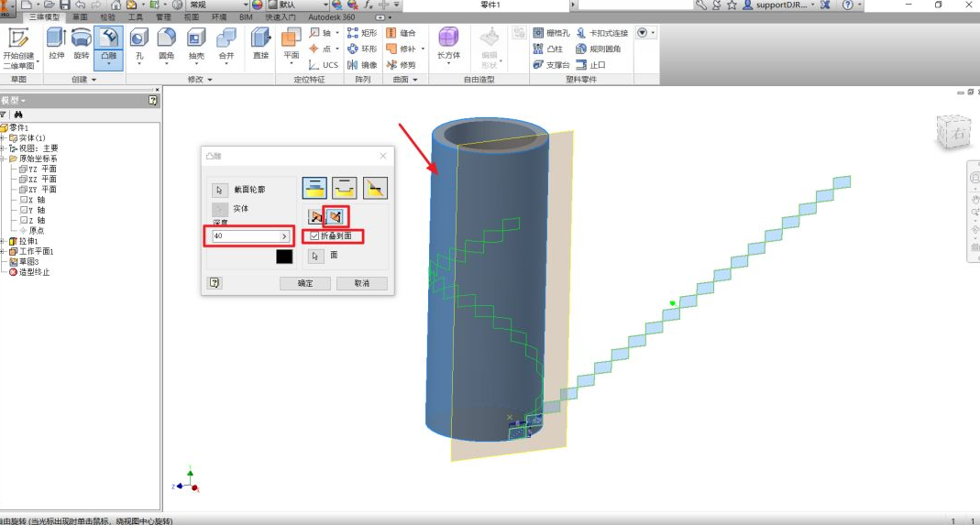
Task: Choose Emboss from Face option
Action: click(315, 188)
